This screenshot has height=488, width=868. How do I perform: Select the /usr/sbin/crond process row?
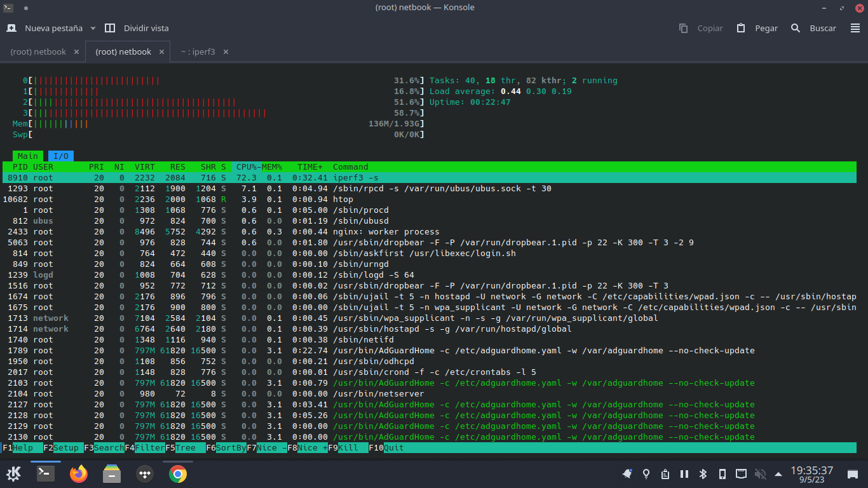(x=430, y=372)
